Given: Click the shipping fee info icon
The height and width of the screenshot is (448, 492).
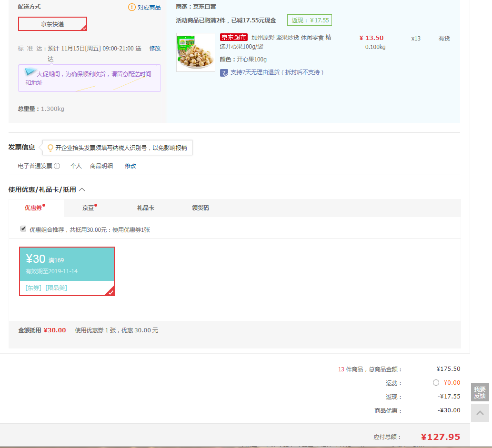Looking at the screenshot, I should coord(436,383).
